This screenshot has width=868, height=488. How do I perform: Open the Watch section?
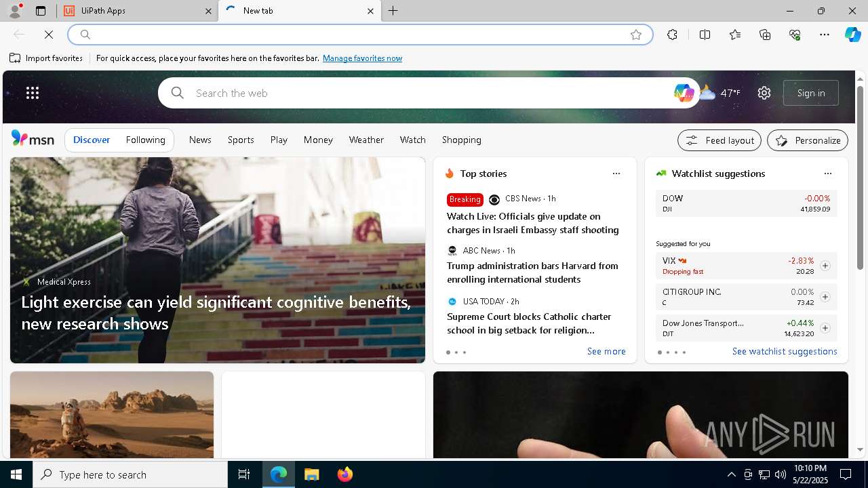(x=412, y=140)
